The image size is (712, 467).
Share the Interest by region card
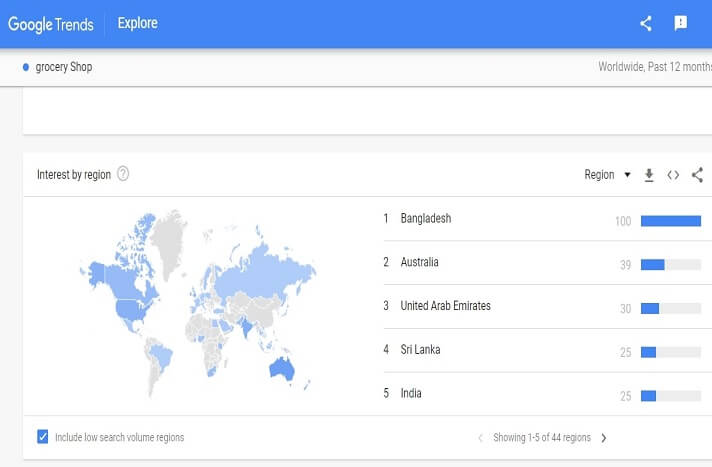tap(697, 175)
